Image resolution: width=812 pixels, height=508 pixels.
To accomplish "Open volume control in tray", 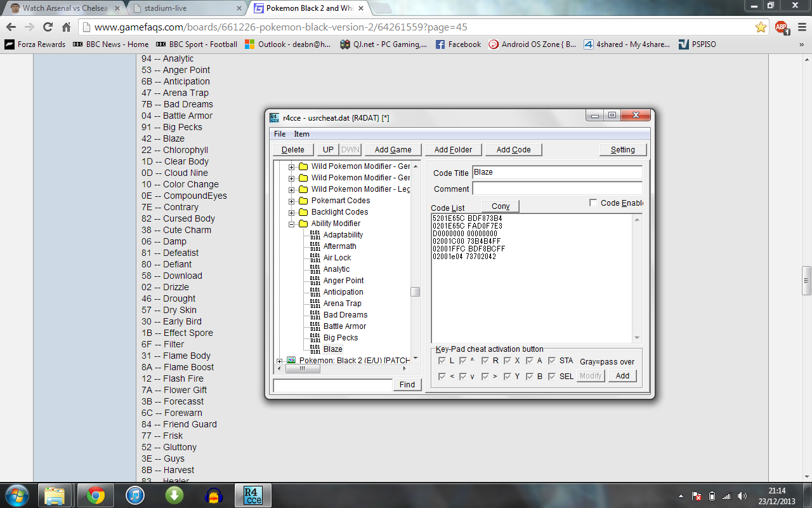I will click(x=742, y=496).
